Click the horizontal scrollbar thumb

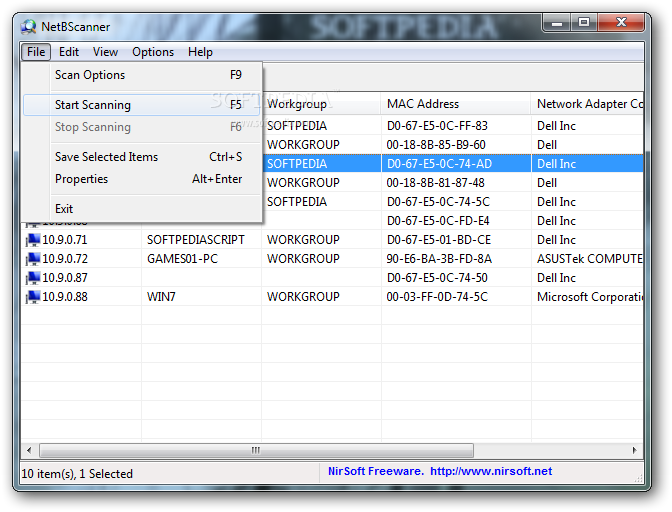256,450
